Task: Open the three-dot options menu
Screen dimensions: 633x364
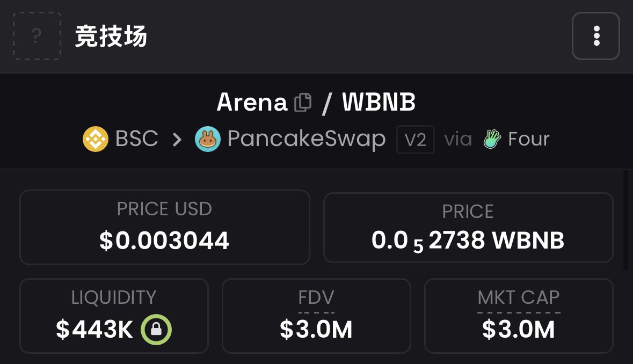Action: 596,36
